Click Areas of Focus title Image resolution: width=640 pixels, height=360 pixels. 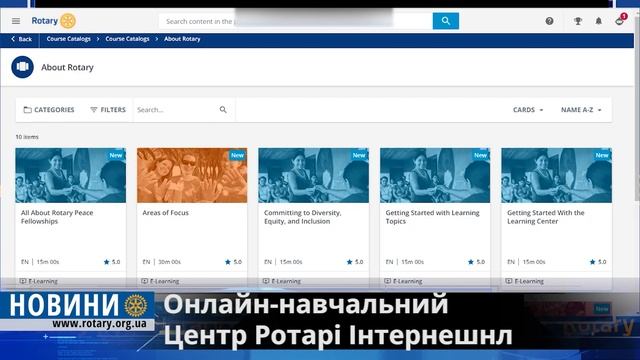point(166,213)
